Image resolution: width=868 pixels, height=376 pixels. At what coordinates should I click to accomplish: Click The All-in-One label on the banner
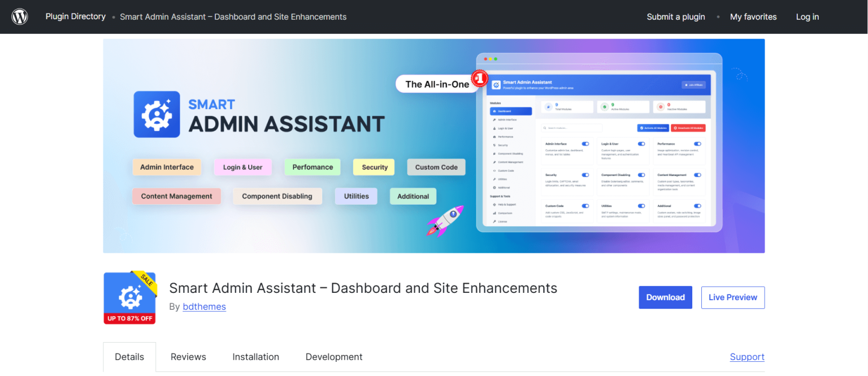click(437, 84)
